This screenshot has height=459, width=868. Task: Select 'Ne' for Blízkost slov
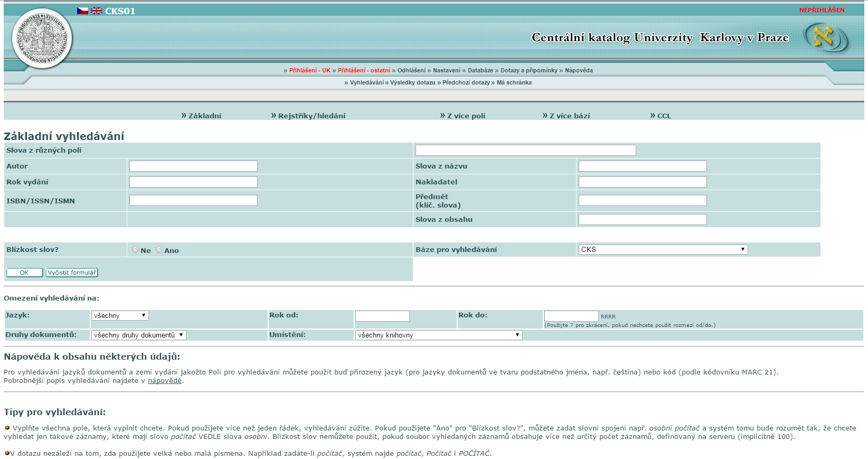point(135,250)
